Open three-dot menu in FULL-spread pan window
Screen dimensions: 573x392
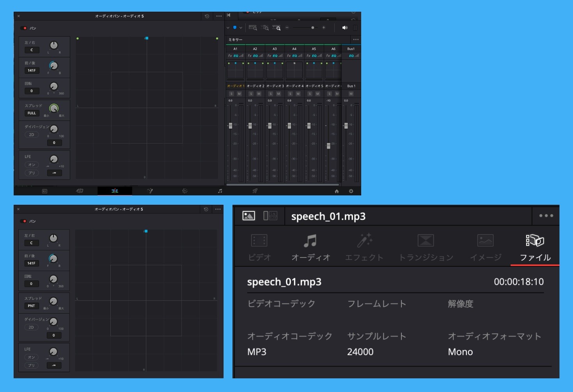click(x=219, y=16)
